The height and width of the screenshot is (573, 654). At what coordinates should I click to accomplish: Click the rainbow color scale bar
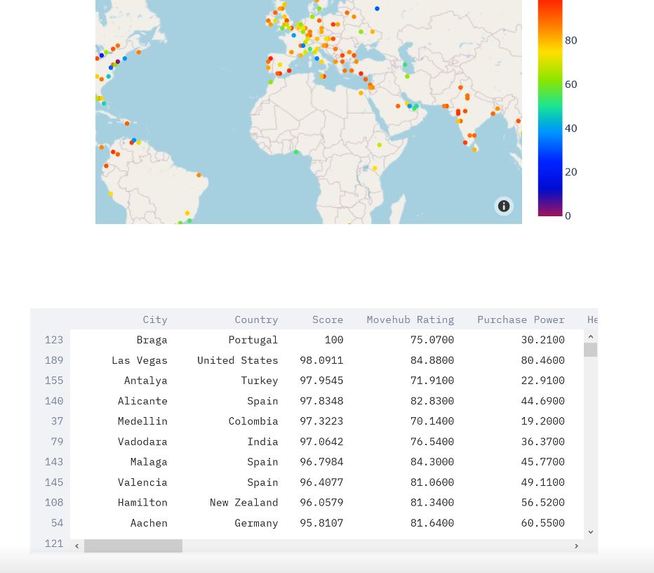tap(550, 108)
